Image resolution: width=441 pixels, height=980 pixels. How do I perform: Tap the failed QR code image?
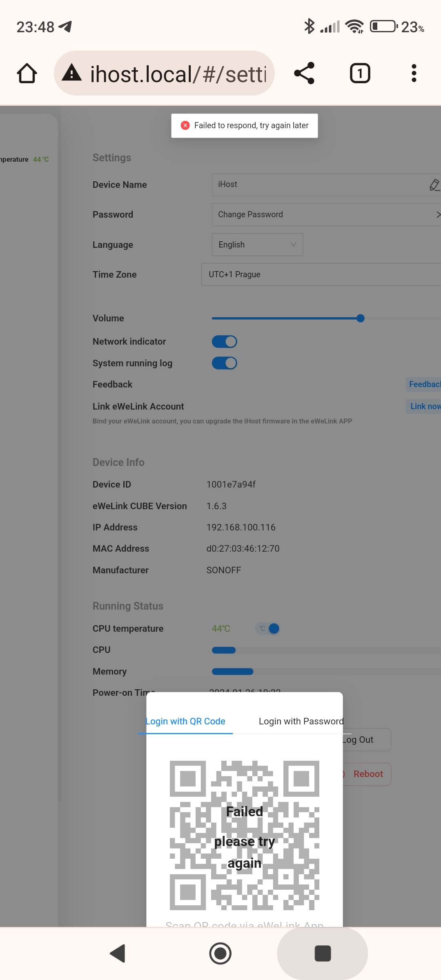tap(244, 835)
